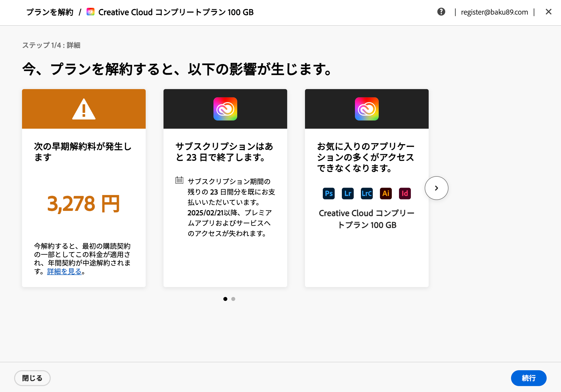Click the small Creative Cloud header icon
The image size is (561, 392).
[91, 12]
